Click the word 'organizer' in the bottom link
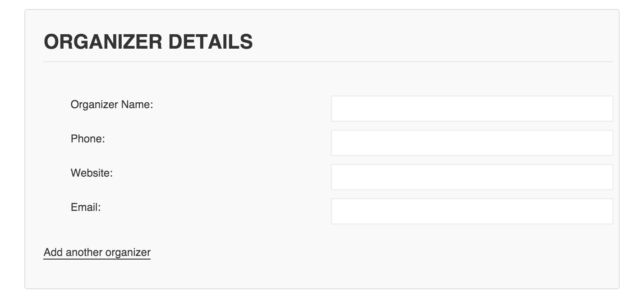Viewport: 644px width, 301px height. coord(128,252)
